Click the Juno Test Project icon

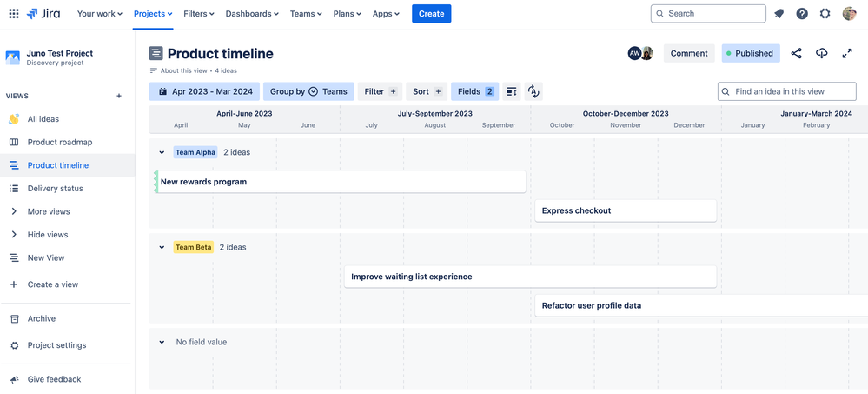pos(13,57)
